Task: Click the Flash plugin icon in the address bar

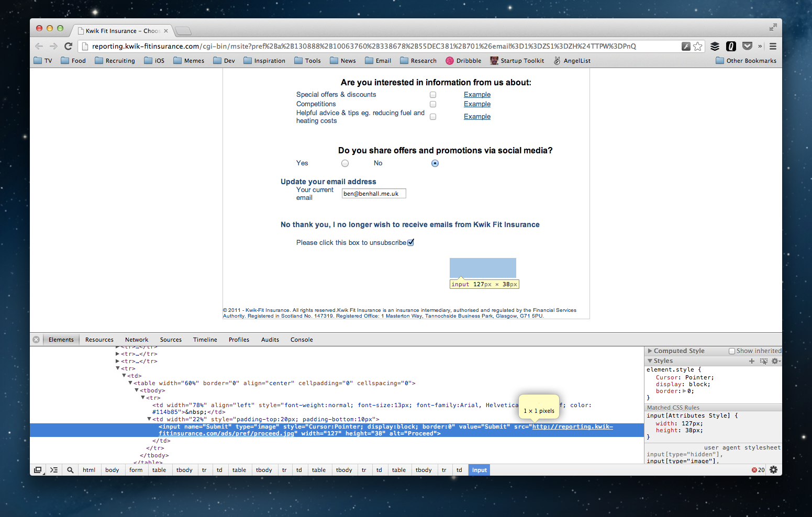Action: pos(686,46)
